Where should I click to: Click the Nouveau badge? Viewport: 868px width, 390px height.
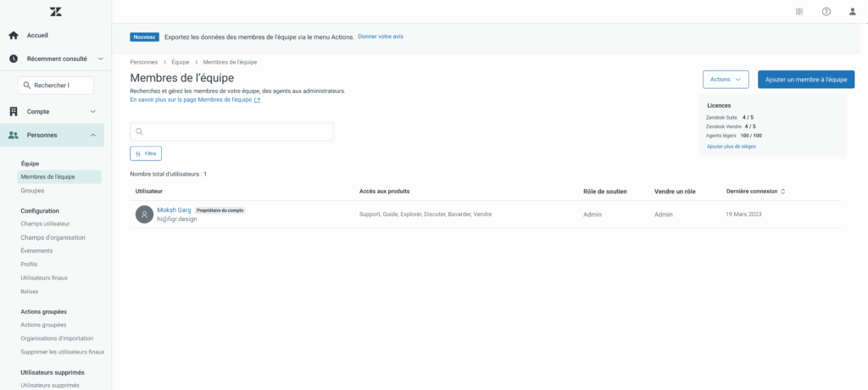144,37
